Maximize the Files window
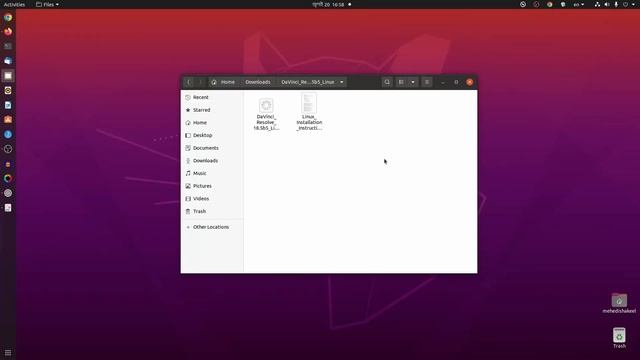 [456, 82]
